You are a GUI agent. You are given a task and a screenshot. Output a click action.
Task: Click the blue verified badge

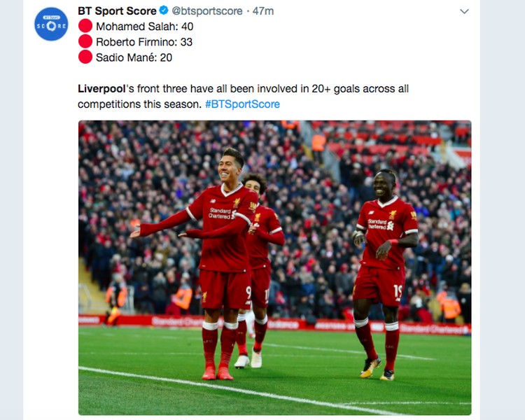coord(164,10)
